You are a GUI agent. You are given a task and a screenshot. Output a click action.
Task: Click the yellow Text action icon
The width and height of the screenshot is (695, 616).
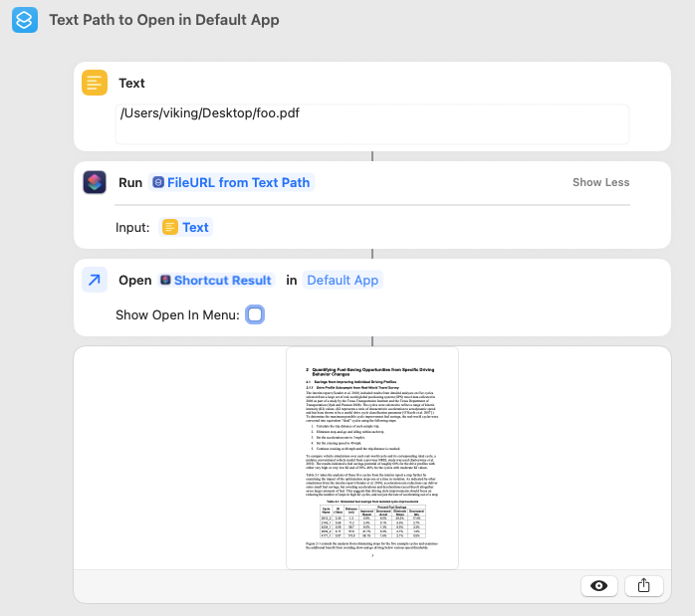pyautogui.click(x=95, y=84)
